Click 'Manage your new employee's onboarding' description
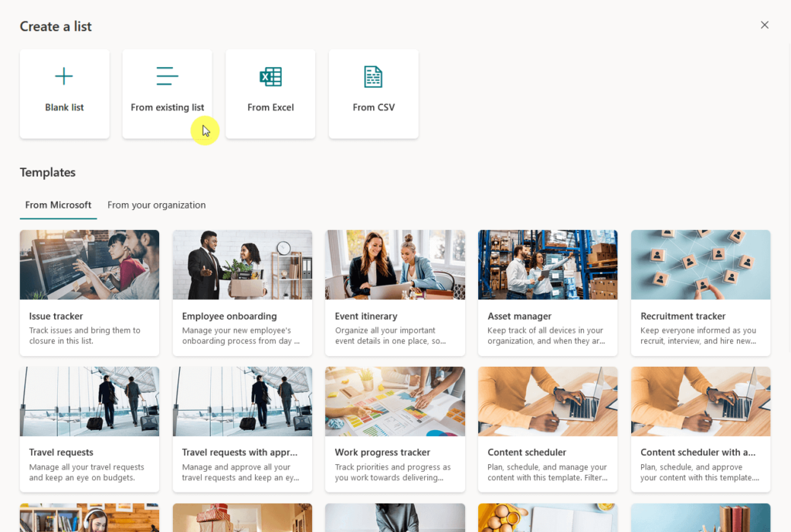Image resolution: width=791 pixels, height=532 pixels. tap(241, 335)
